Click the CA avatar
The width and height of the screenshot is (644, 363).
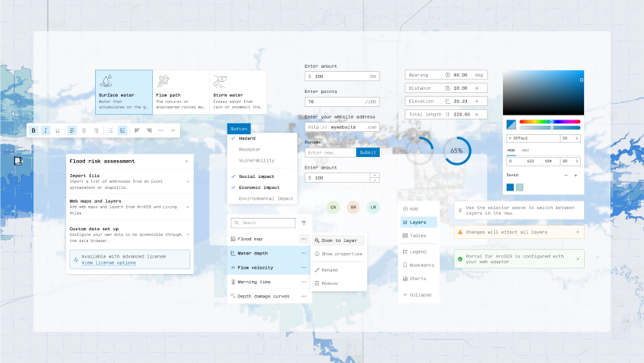pyautogui.click(x=334, y=207)
